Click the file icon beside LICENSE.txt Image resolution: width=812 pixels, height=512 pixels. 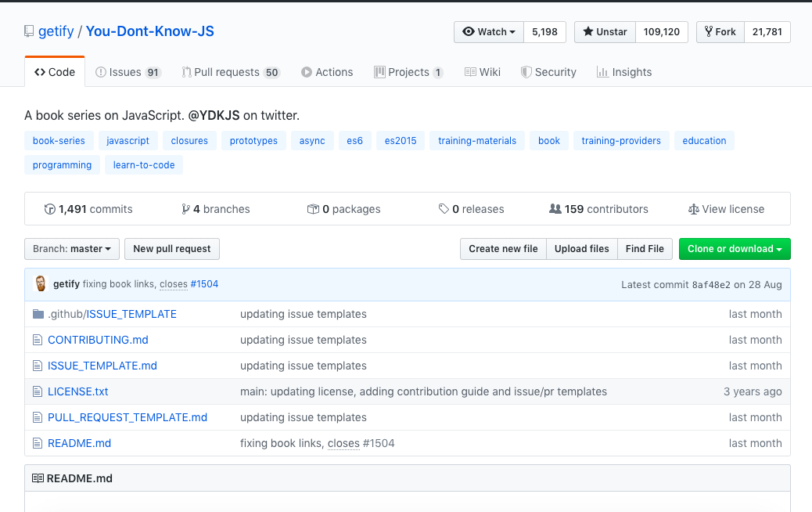(x=37, y=391)
